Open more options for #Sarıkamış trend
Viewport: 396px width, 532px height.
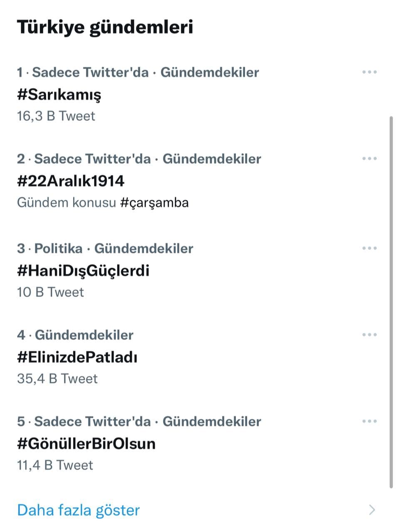[369, 72]
